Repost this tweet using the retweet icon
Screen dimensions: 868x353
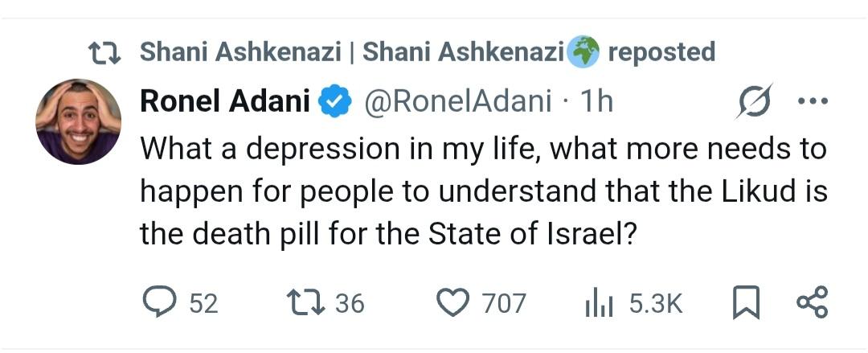coord(305,302)
